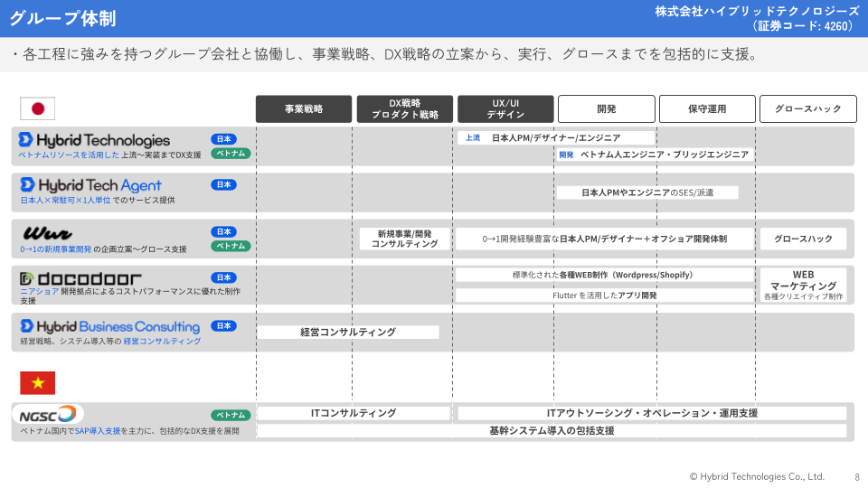Image resolution: width=868 pixels, height=488 pixels.
Task: Click ベトナム badge in Hybrid Technologies row
Action: coord(231,154)
